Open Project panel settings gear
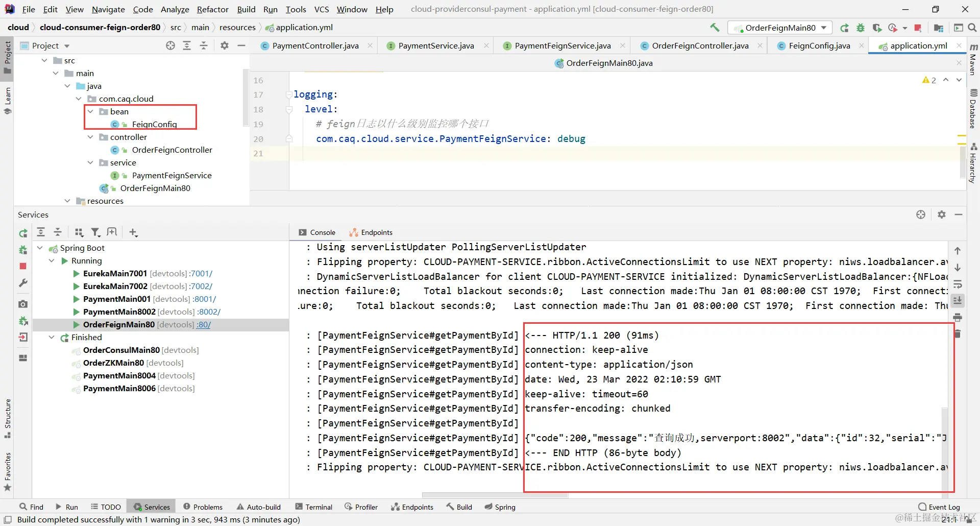The width and height of the screenshot is (980, 526). [225, 45]
